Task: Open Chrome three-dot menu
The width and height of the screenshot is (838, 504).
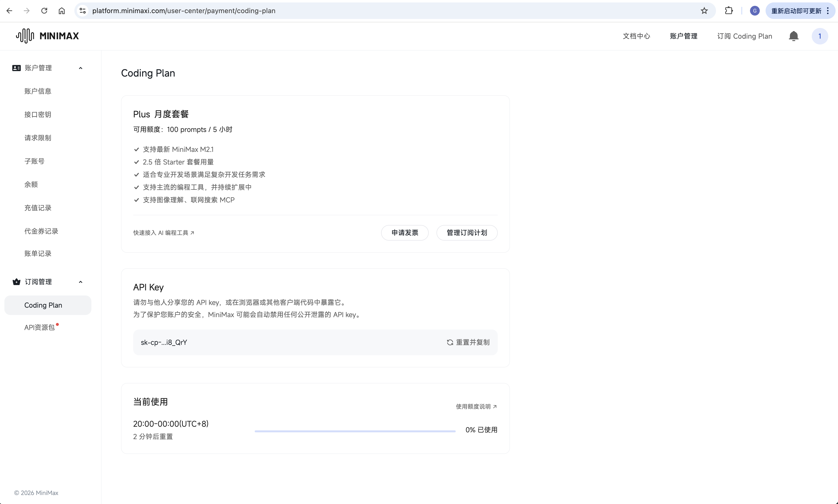Action: [x=828, y=11]
